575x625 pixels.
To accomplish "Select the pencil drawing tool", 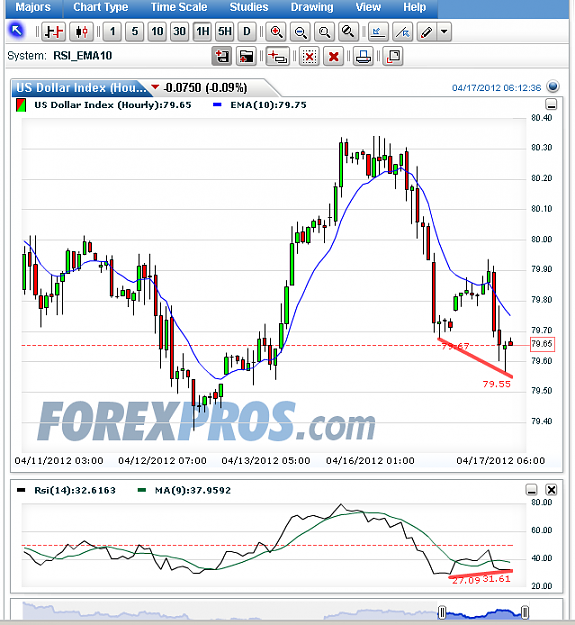I will [x=426, y=31].
